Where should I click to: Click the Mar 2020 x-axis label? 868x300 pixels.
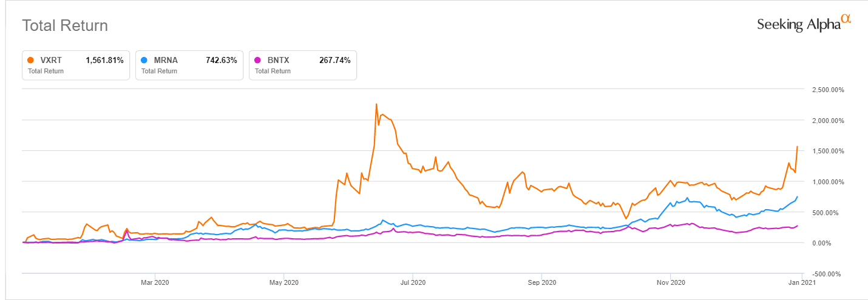tap(155, 282)
